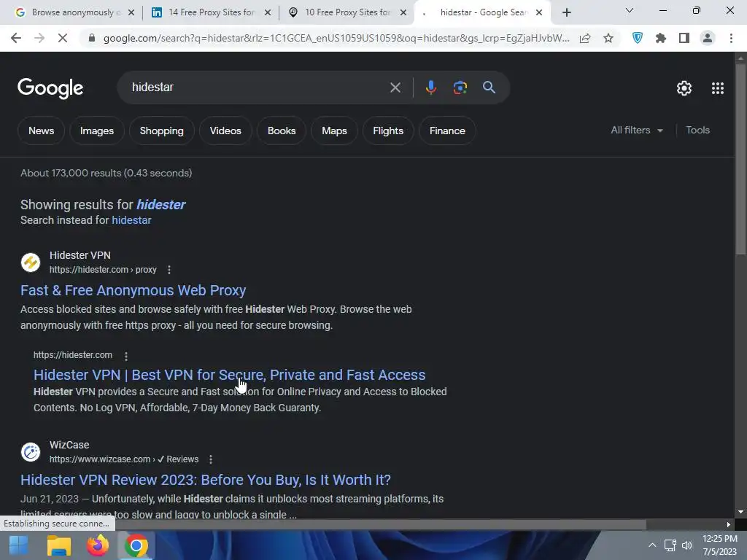Close the 14 Free Proxy Sites tab
This screenshot has width=747, height=560.
click(268, 13)
